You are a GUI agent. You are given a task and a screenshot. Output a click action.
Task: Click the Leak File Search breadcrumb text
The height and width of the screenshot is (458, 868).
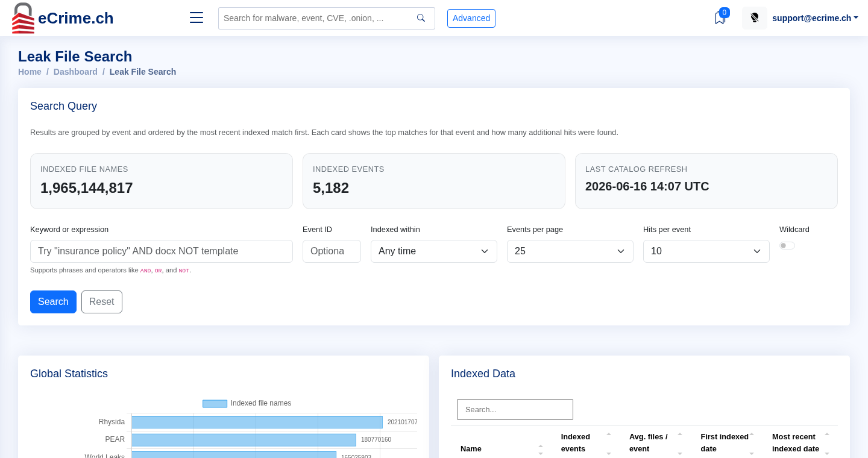(143, 72)
